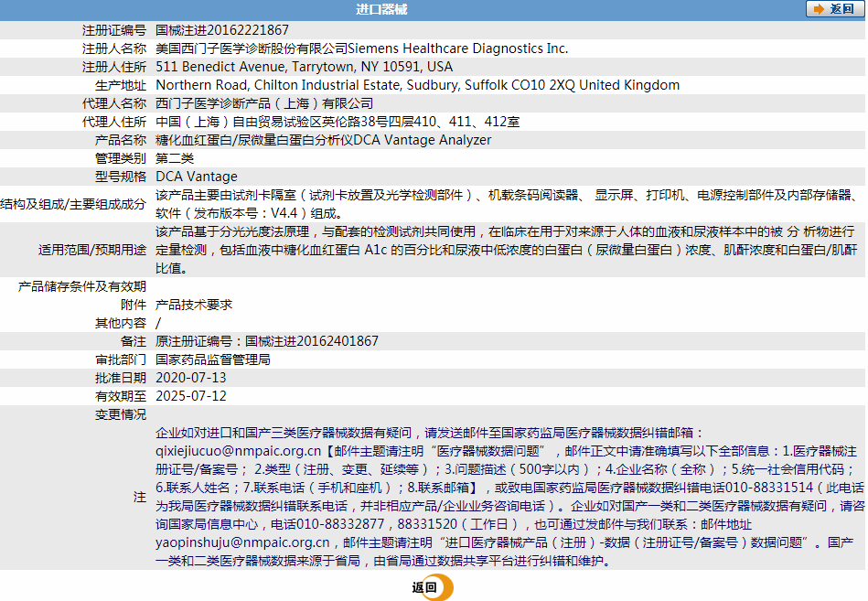868x601 pixels.
Task: Click the 结构及组成/主要组成成分 label
Action: coord(73,204)
